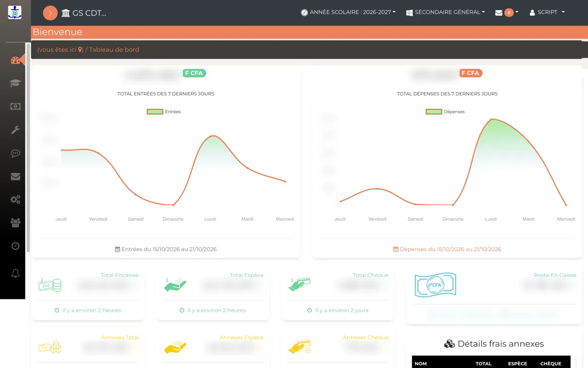Click the Total Chèque card icon
Image resolution: width=588 pixels, height=368 pixels.
[300, 284]
